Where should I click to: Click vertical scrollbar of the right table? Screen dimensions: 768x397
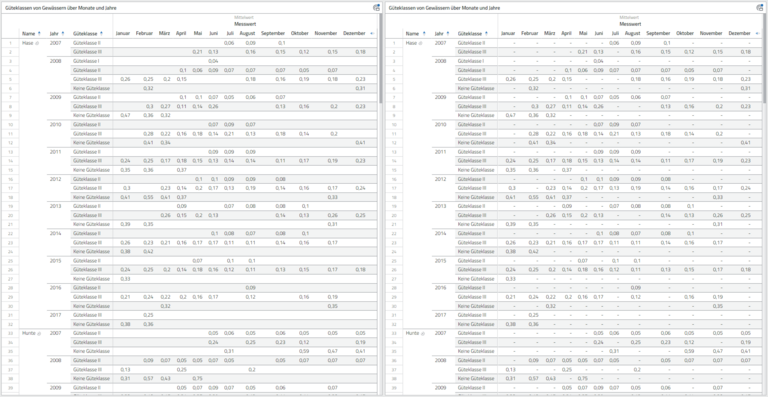(765, 59)
